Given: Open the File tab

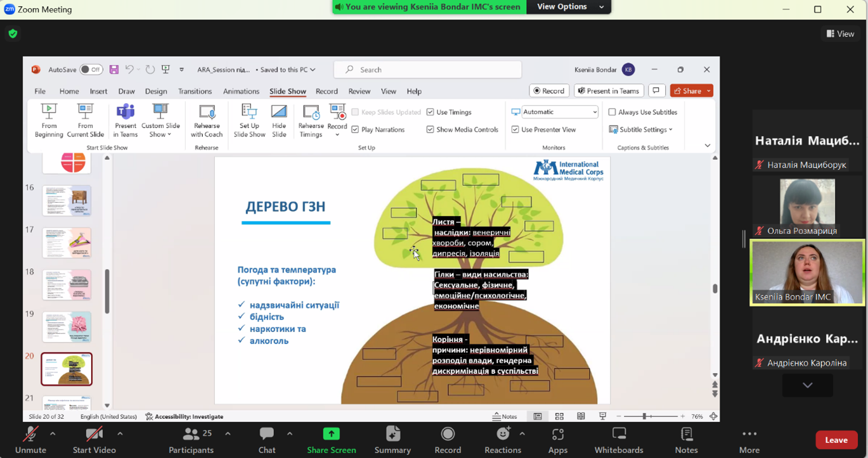Looking at the screenshot, I should pos(40,91).
